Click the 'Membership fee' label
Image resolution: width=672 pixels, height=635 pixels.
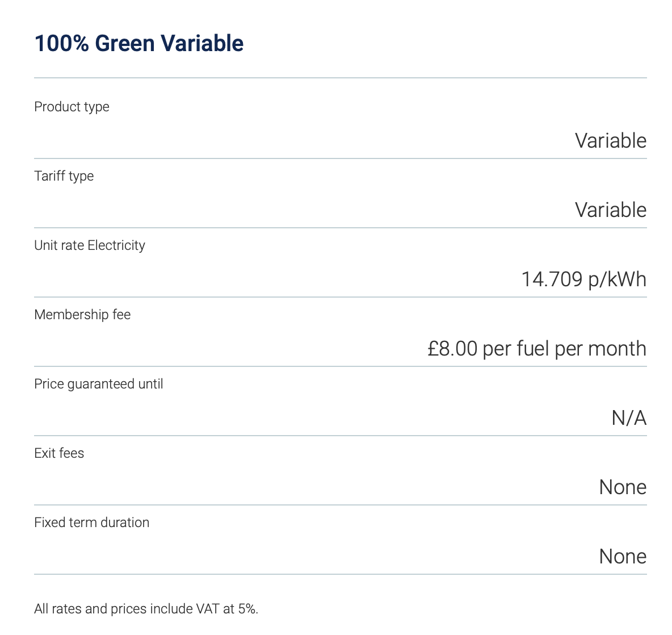(82, 315)
